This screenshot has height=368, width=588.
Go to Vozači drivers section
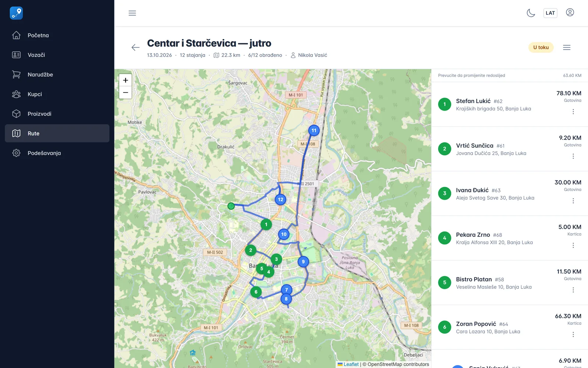point(57,55)
